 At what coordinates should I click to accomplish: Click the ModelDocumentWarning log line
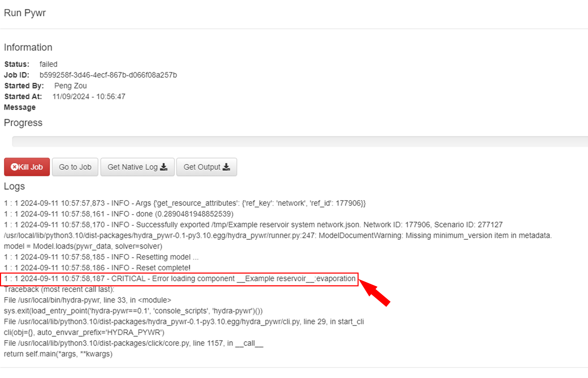pos(278,236)
